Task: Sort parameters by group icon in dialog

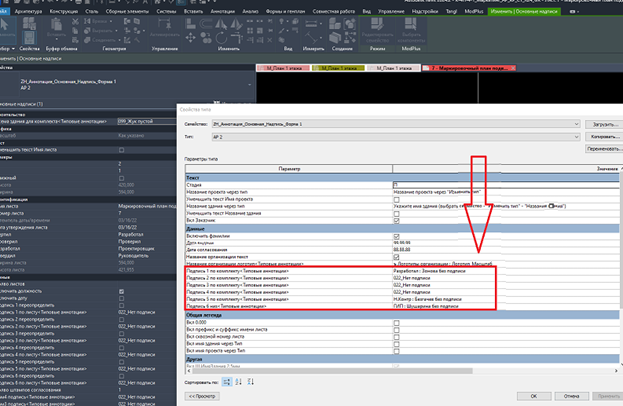Action: pyautogui.click(x=226, y=382)
